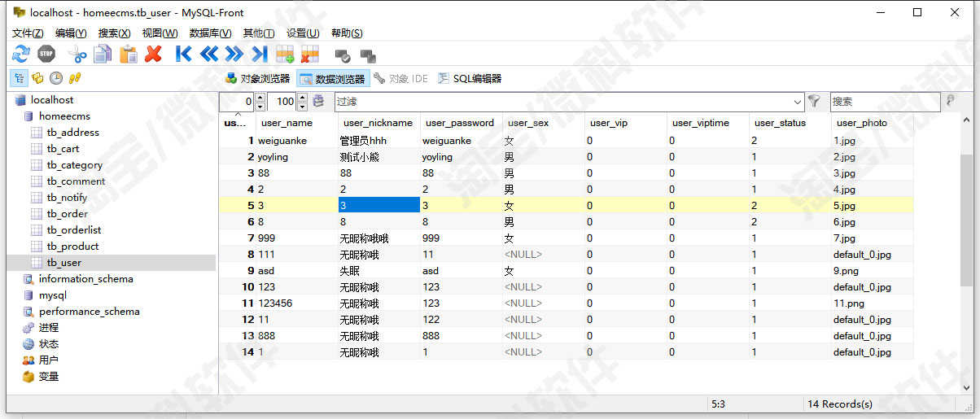
Task: Click the delete row icon
Action: click(310, 55)
